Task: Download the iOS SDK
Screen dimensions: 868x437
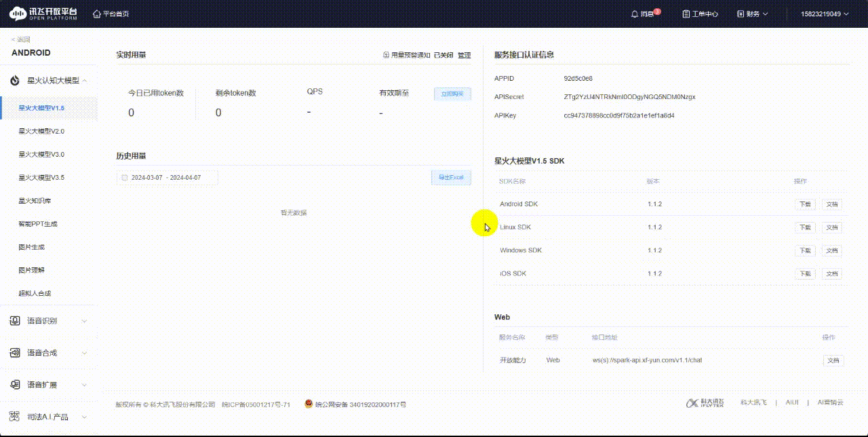Action: coord(805,273)
